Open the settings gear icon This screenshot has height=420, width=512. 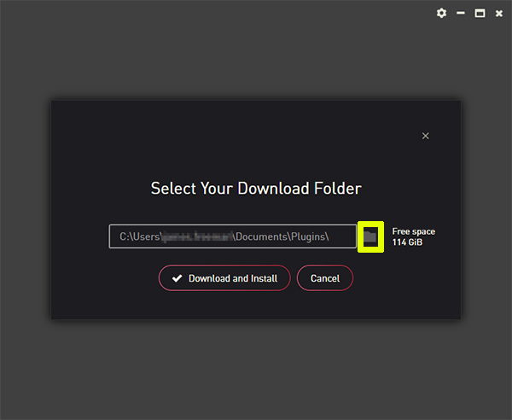coord(441,13)
